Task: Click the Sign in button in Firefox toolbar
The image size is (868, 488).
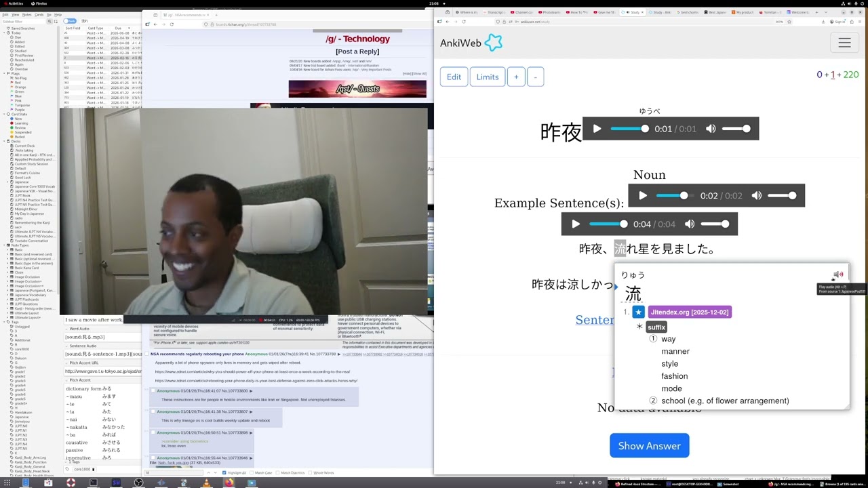Action: [x=839, y=22]
